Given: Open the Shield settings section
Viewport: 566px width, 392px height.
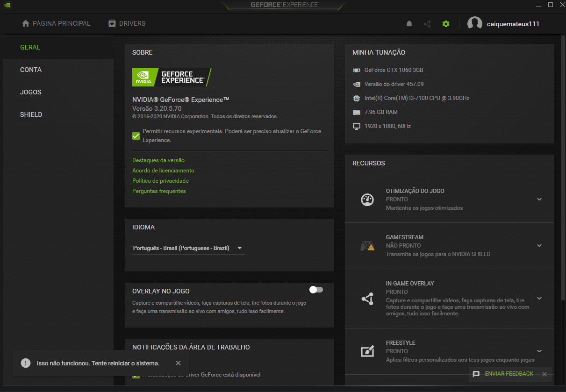Looking at the screenshot, I should click(58, 114).
